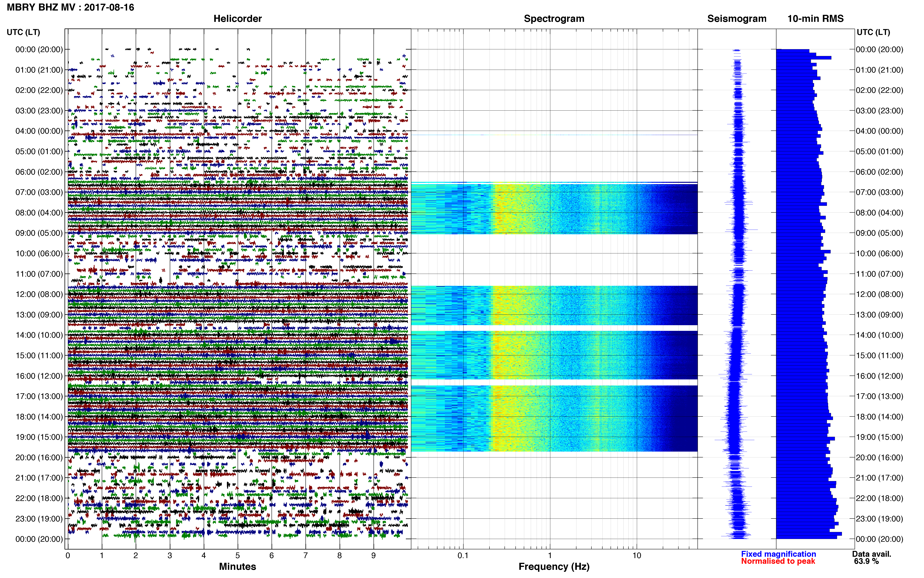Screen dimensions: 924x578
Task: Click the 0.1 tick on the frequency axis
Action: tap(463, 555)
